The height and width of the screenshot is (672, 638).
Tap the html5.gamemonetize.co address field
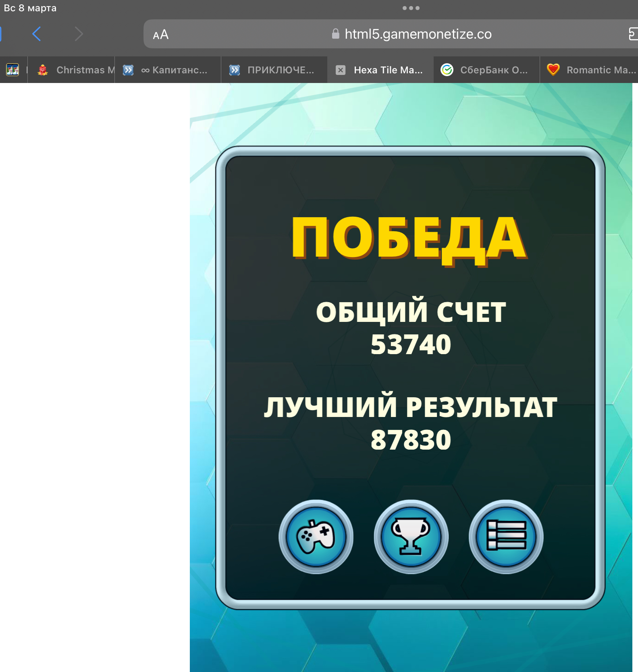tap(418, 34)
